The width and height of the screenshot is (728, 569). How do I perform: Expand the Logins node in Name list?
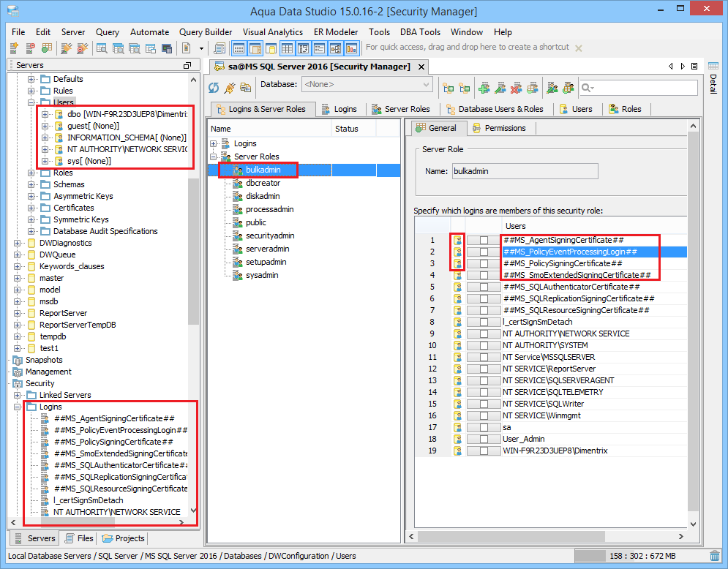[x=214, y=144]
